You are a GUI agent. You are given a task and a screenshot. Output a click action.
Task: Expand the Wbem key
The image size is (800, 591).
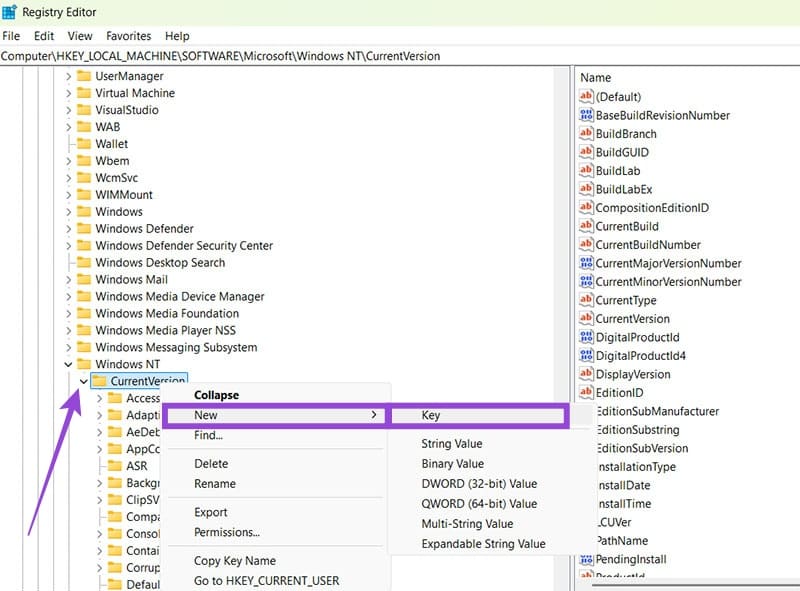[68, 161]
